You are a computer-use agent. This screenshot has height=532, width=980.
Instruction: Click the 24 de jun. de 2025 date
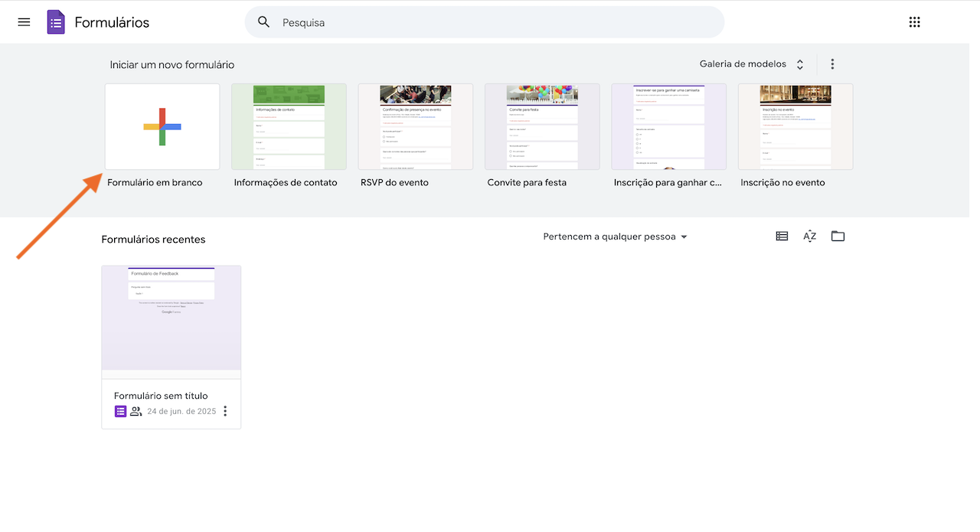point(181,411)
